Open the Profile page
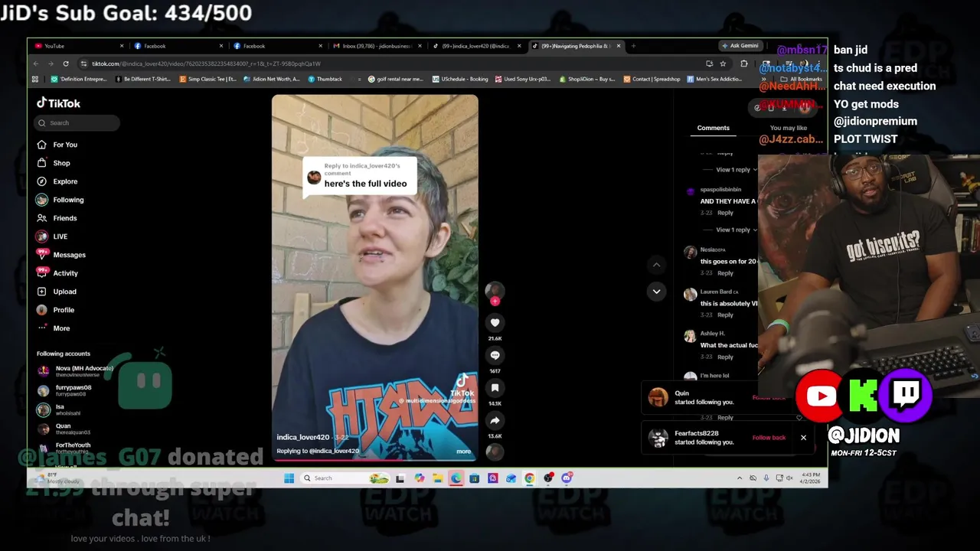Viewport: 980px width, 551px height. 56,310
